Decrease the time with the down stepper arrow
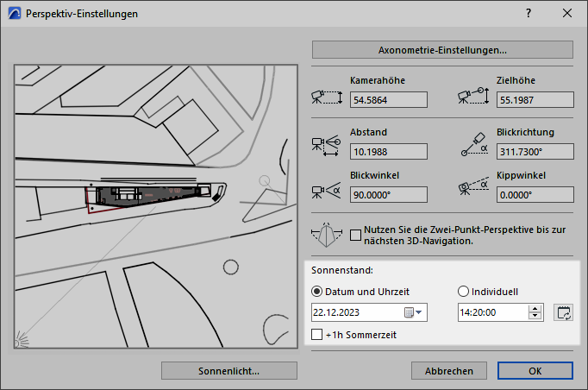The width and height of the screenshot is (588, 390). tap(535, 316)
